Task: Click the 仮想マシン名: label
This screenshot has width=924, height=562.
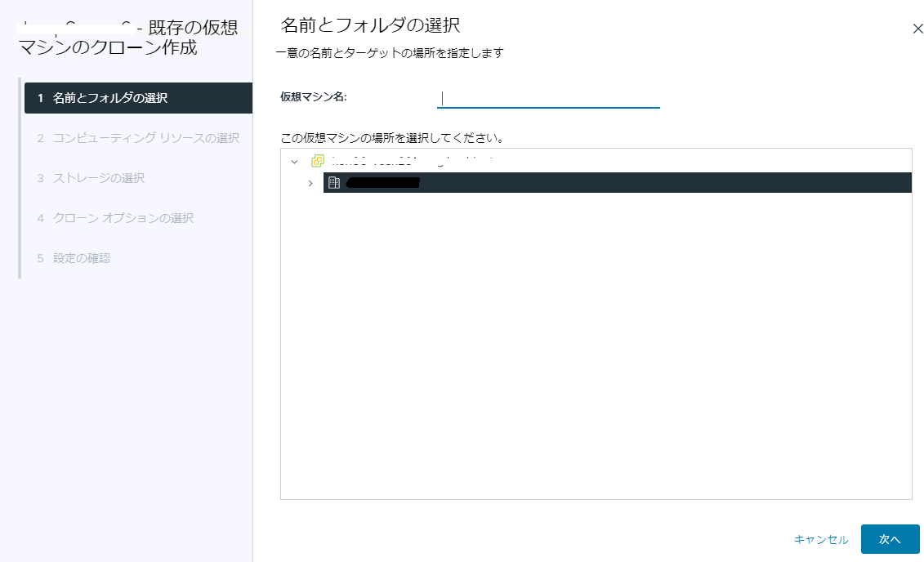Action: point(314,97)
